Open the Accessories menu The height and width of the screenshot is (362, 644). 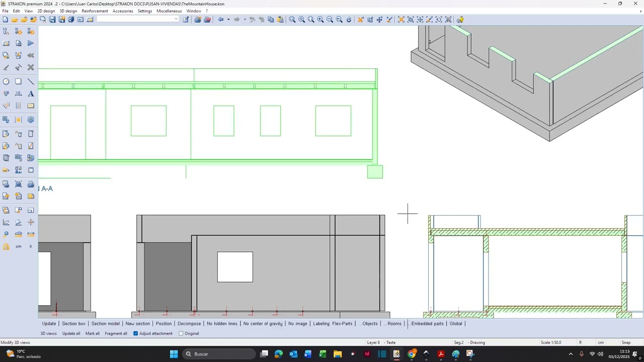click(123, 11)
